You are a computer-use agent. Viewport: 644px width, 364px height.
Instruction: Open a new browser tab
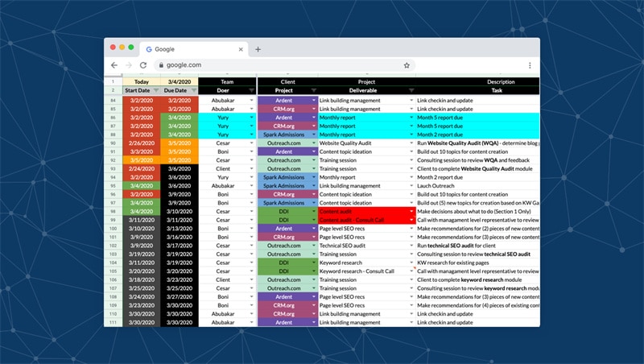coord(258,49)
